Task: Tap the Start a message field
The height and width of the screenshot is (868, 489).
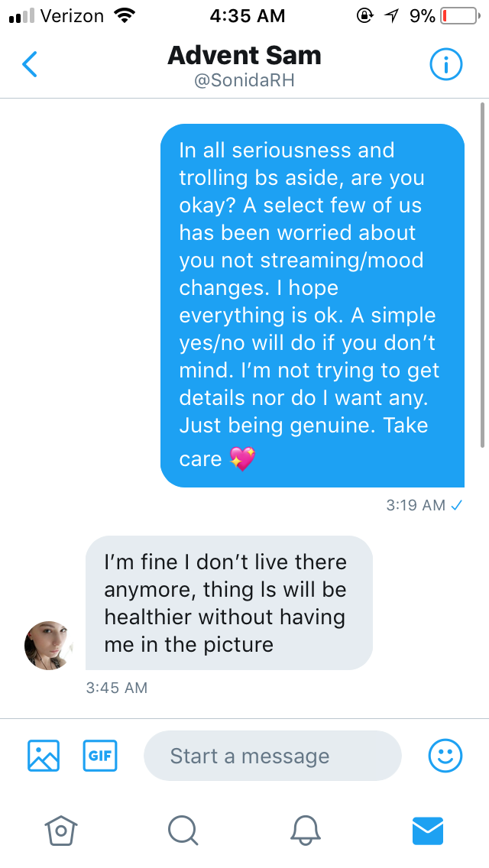Action: [272, 756]
